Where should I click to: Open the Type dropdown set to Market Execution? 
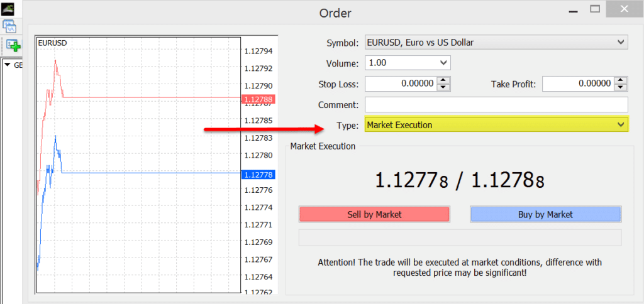[x=496, y=125]
